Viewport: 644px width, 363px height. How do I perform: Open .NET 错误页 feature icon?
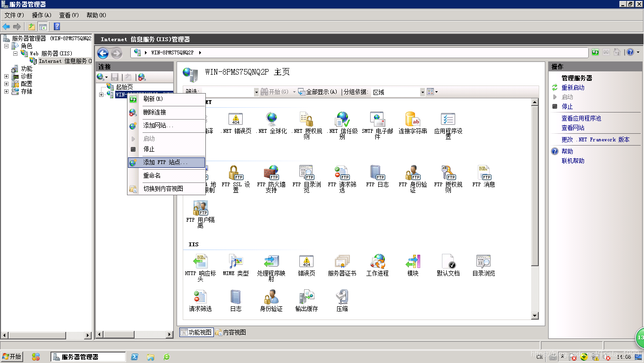point(236,119)
